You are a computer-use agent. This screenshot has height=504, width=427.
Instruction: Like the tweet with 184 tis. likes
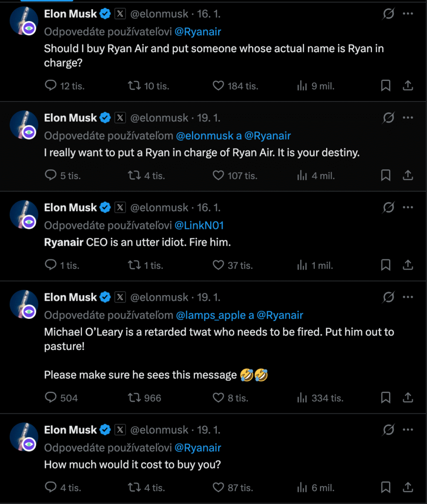[x=218, y=86]
